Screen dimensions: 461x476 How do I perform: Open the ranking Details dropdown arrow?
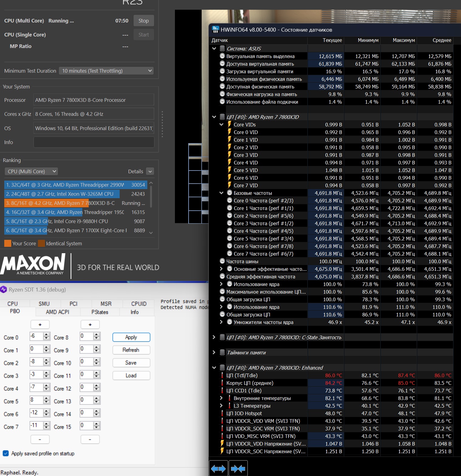tap(150, 171)
